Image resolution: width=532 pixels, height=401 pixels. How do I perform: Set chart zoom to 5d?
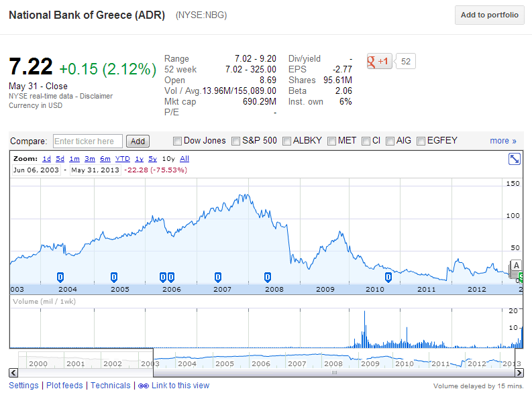click(60, 159)
